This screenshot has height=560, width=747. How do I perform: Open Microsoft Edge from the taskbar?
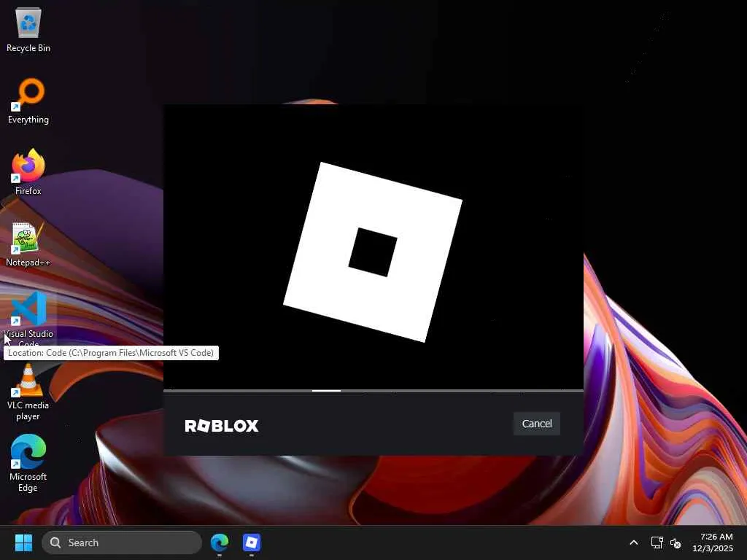tap(220, 542)
